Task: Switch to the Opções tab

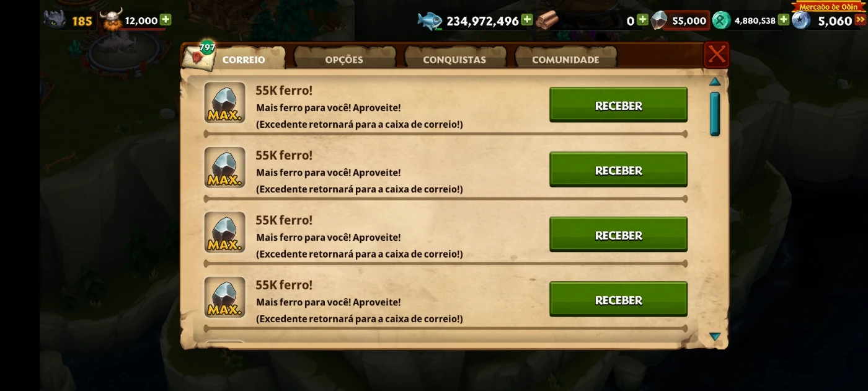Action: [x=344, y=60]
